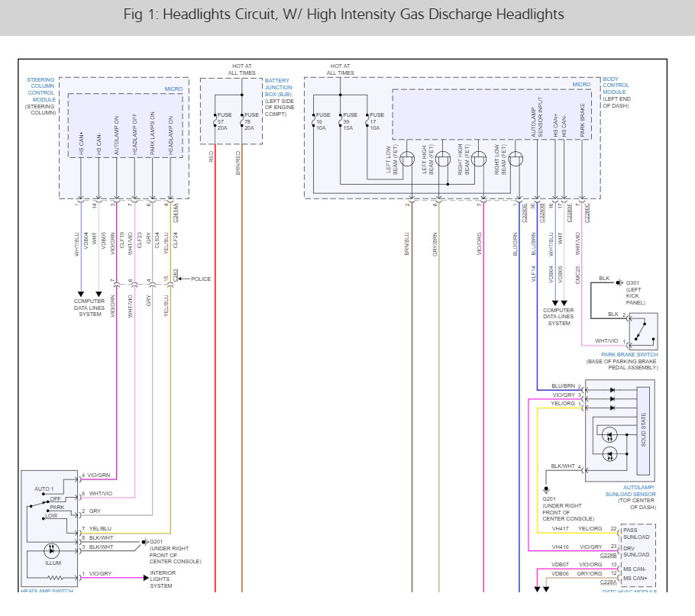Screen dimensions: 695x616
Task: Click the CMC25 circuit code
Action: pyautogui.click(x=578, y=275)
